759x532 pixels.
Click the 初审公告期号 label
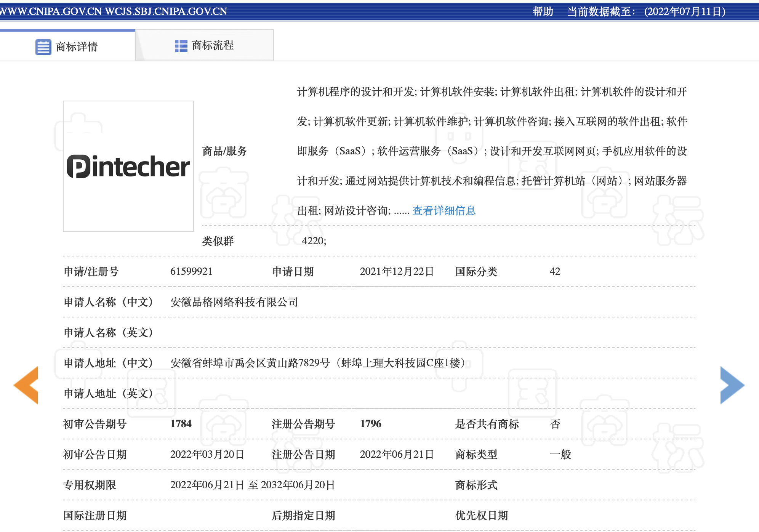94,424
